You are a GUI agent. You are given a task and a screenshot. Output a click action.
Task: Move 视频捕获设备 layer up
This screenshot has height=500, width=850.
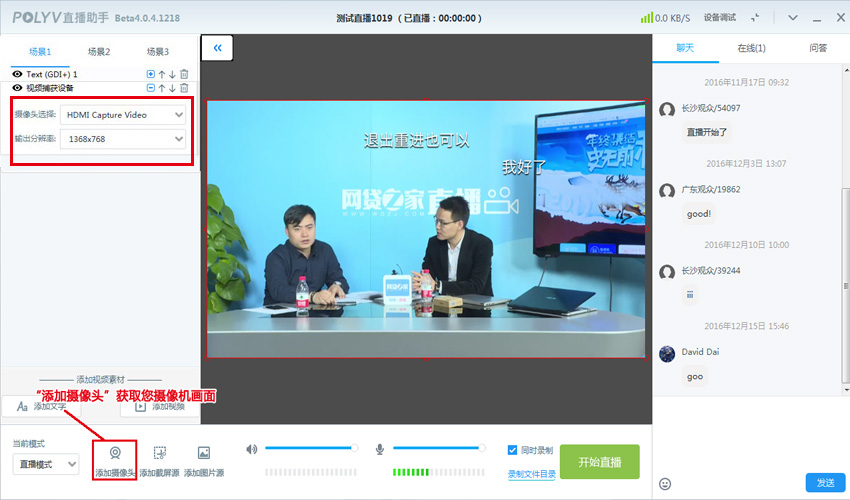click(x=162, y=88)
